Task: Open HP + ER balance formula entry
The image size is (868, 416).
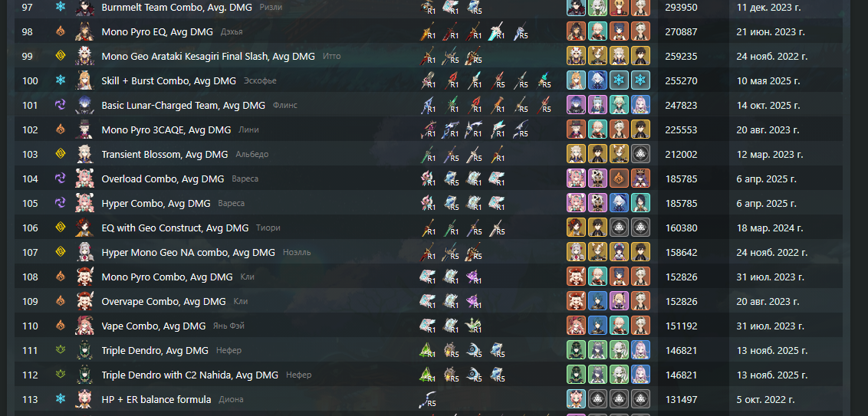Action: [156, 399]
